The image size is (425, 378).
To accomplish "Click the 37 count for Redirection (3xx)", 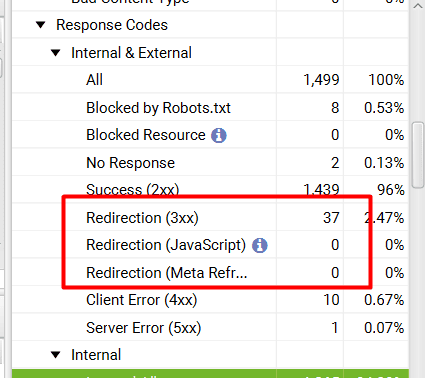I will [331, 218].
